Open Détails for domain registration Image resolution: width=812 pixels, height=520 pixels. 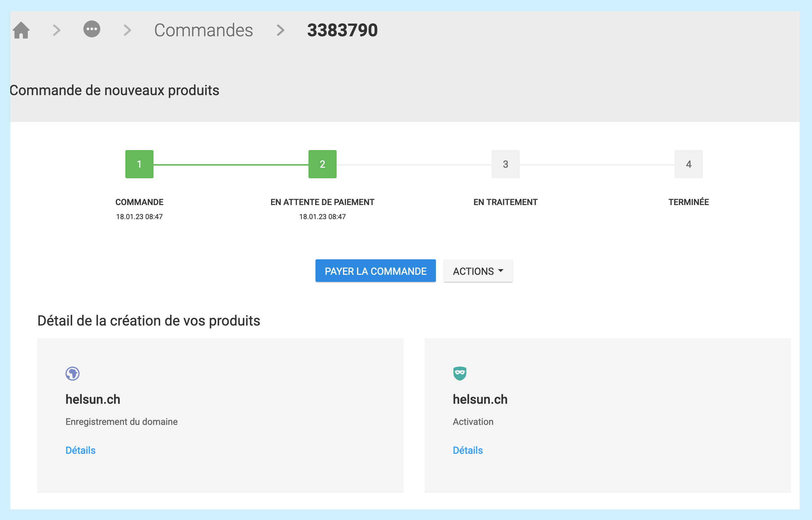point(81,450)
